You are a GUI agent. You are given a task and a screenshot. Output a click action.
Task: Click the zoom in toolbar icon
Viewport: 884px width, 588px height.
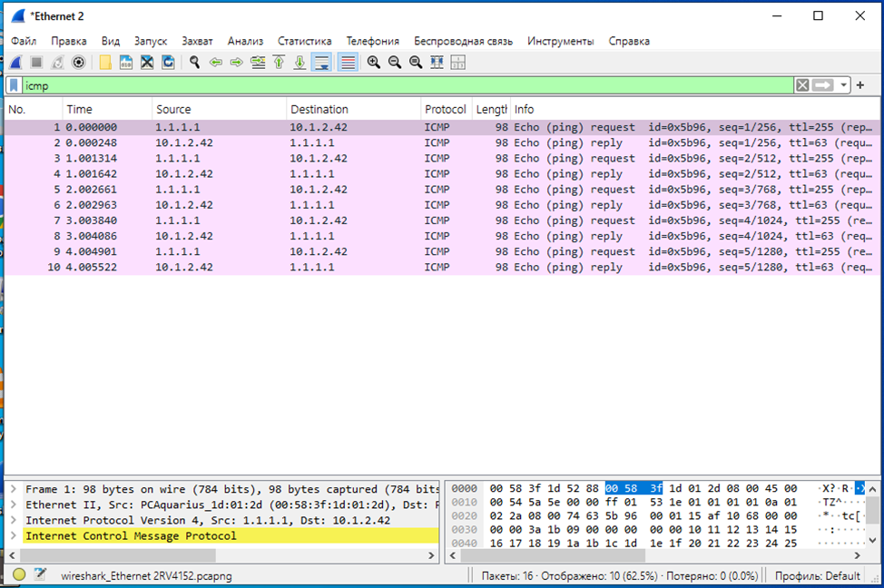pyautogui.click(x=373, y=63)
